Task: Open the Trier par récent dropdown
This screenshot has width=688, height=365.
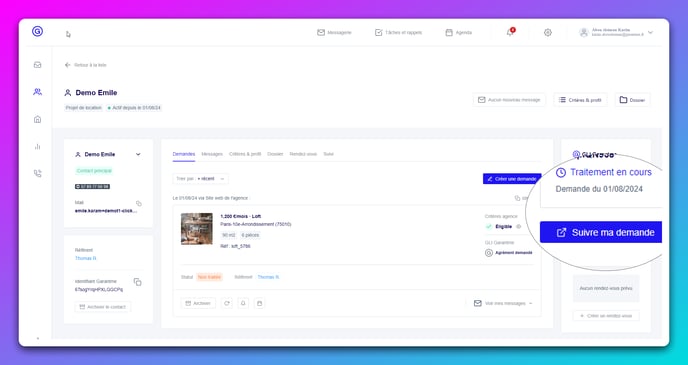Action: coord(201,179)
